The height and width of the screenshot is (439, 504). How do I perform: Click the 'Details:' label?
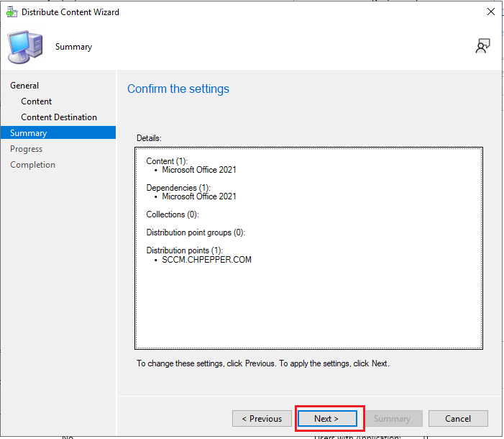pyautogui.click(x=149, y=138)
